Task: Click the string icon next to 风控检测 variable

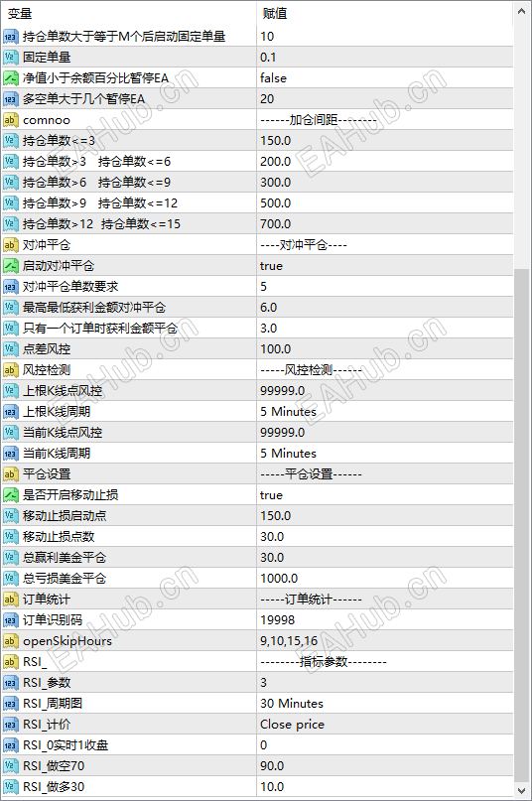Action: (11, 370)
